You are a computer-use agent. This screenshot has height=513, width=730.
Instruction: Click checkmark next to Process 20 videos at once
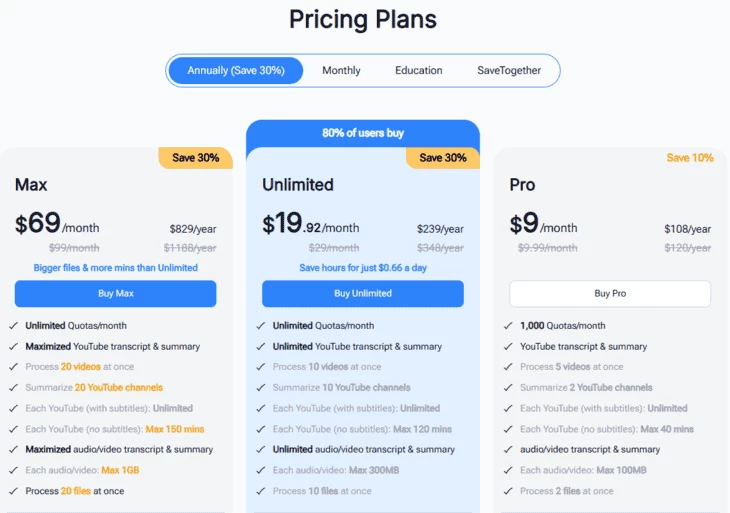(x=14, y=367)
